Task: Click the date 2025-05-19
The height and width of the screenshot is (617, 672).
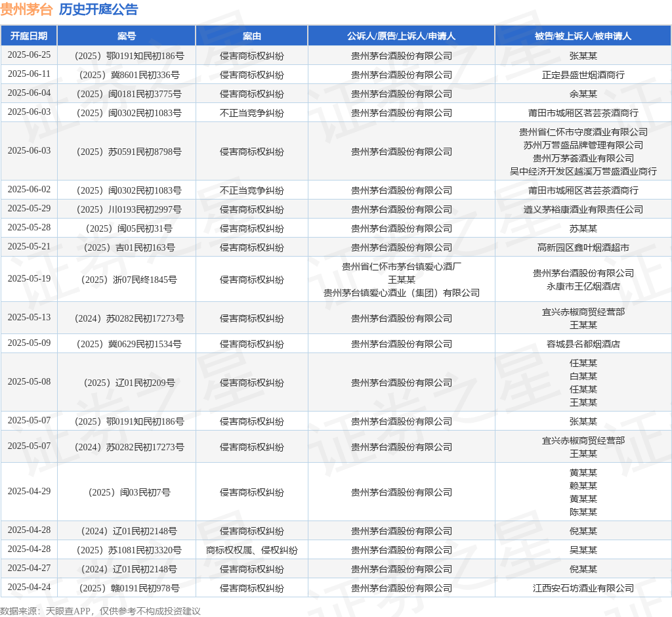Action: [29, 279]
